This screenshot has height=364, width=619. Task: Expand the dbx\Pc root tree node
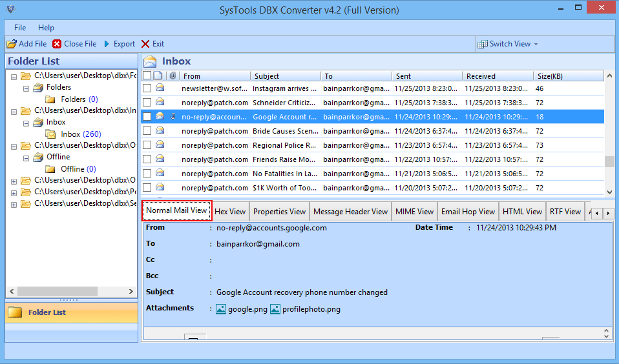click(14, 193)
